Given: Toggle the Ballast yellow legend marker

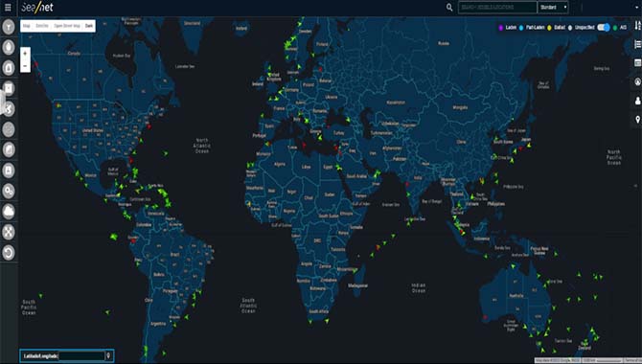Looking at the screenshot, I should tap(549, 28).
